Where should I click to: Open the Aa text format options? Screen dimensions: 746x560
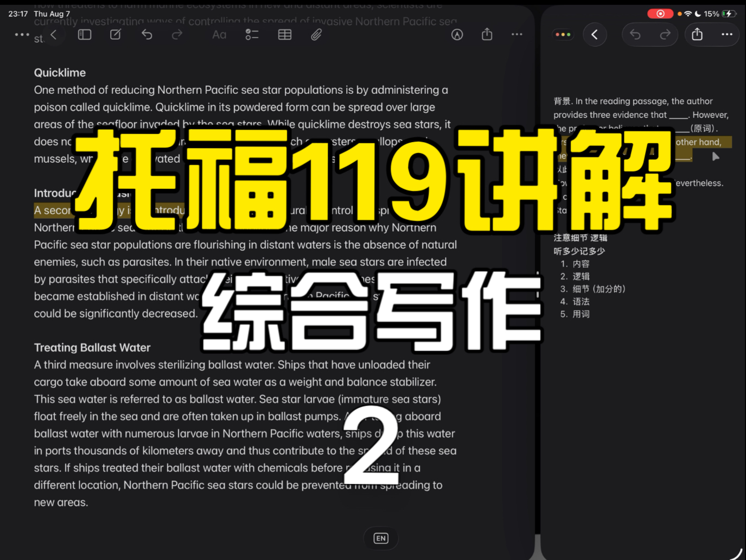pos(219,35)
